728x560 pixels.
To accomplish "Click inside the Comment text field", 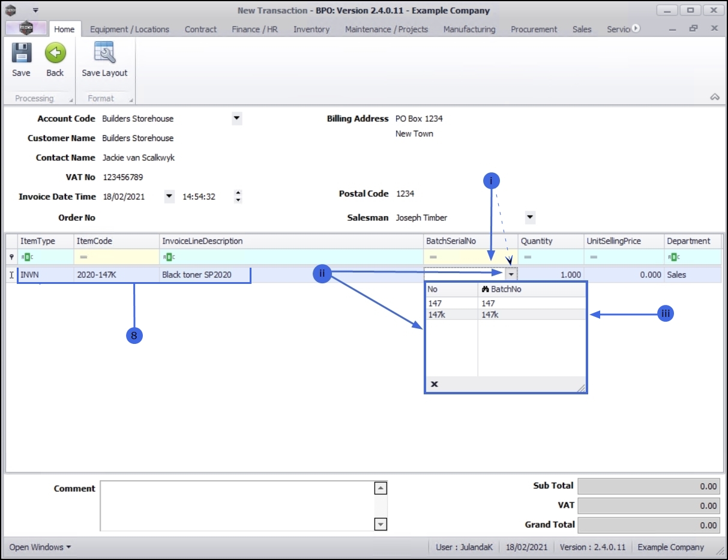I will coord(237,505).
